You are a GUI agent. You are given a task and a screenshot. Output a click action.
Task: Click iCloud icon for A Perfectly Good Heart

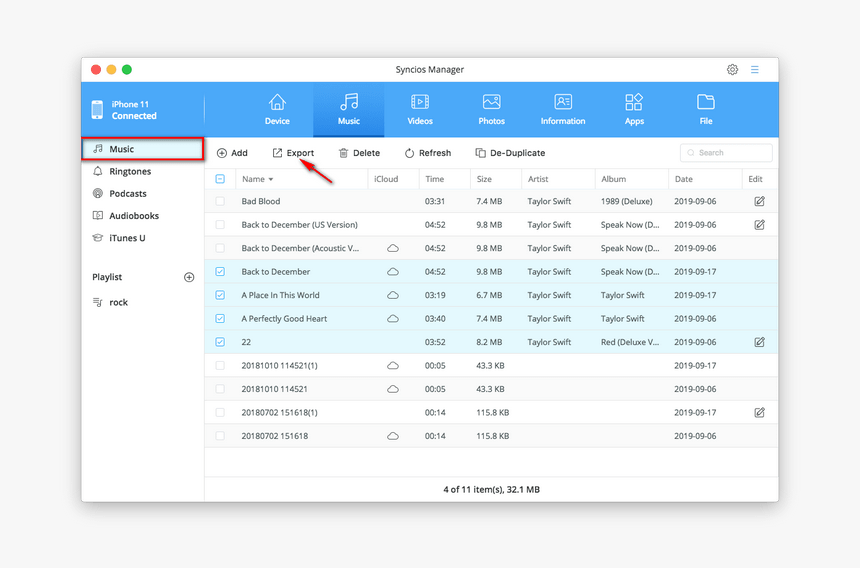[x=393, y=319]
